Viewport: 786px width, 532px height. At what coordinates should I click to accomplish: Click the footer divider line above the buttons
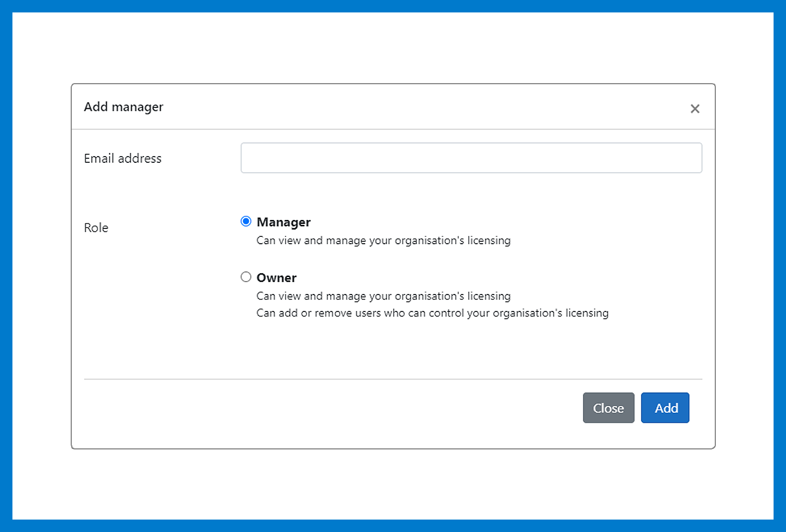coord(393,379)
